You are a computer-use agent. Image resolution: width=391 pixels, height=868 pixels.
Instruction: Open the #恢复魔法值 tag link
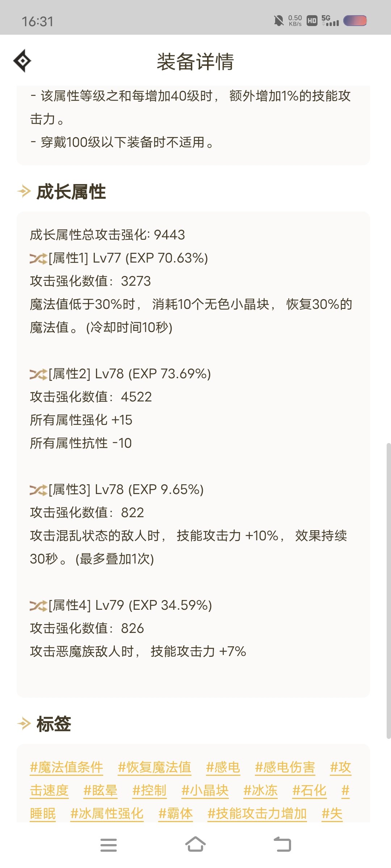155,767
